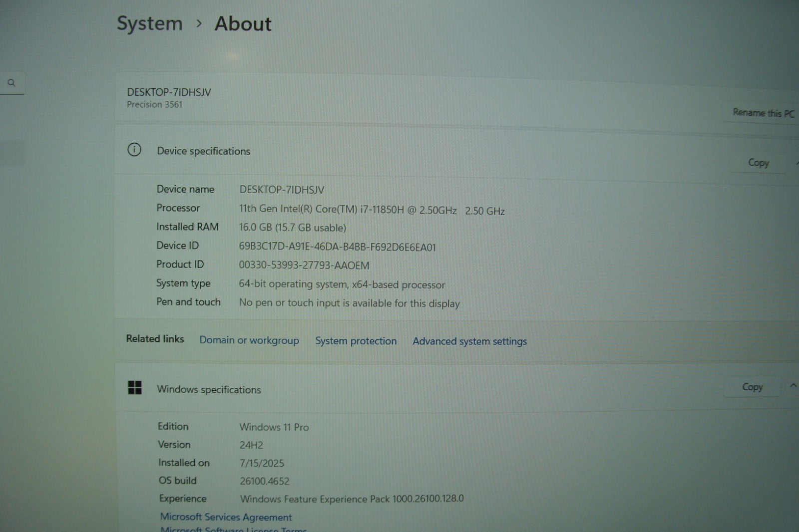
Task: Click the Windows logo icon beside Windows specifications
Action: [x=135, y=388]
